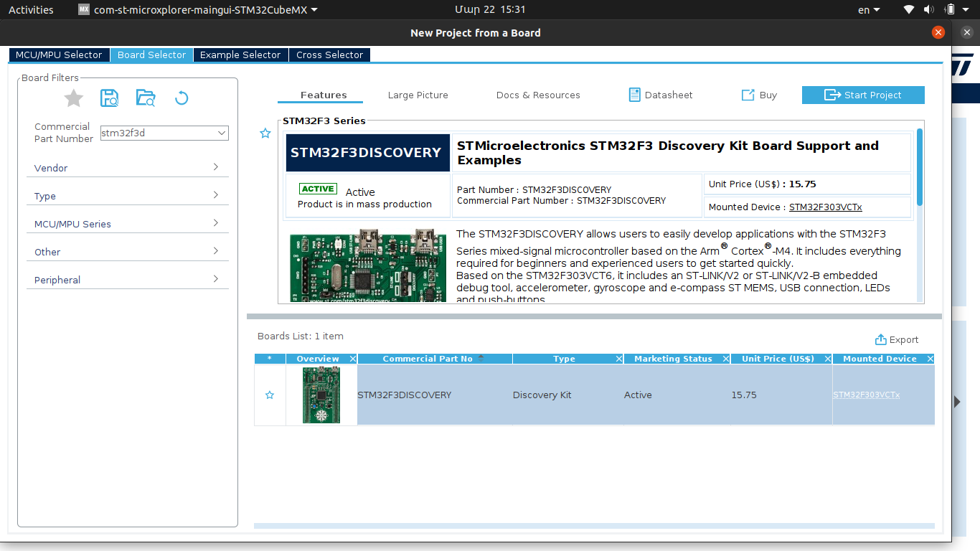Remove the Overview column using its X icon
This screenshot has height=551, width=980.
pyautogui.click(x=353, y=359)
